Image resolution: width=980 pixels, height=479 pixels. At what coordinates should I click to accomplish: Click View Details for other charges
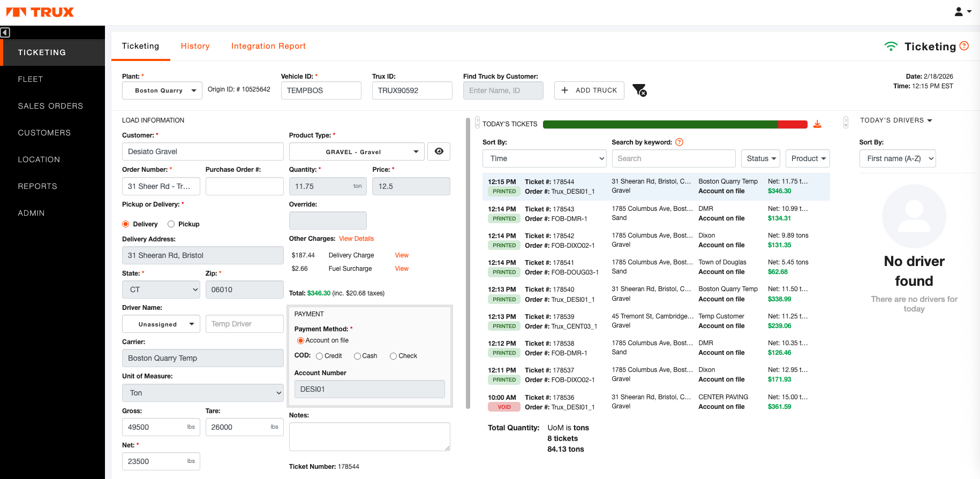coord(356,239)
